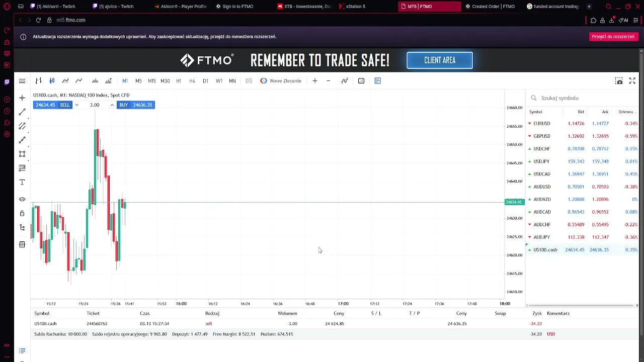Toggle the lock objects padlock
This screenshot has height=362, width=644.
[x=22, y=214]
